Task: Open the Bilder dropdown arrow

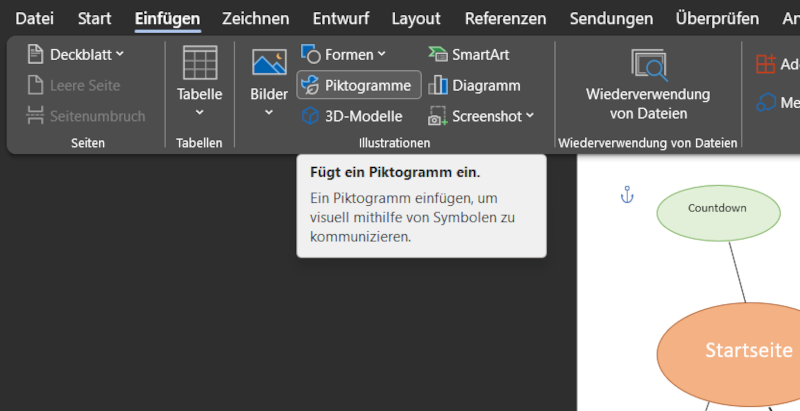Action: tap(269, 112)
